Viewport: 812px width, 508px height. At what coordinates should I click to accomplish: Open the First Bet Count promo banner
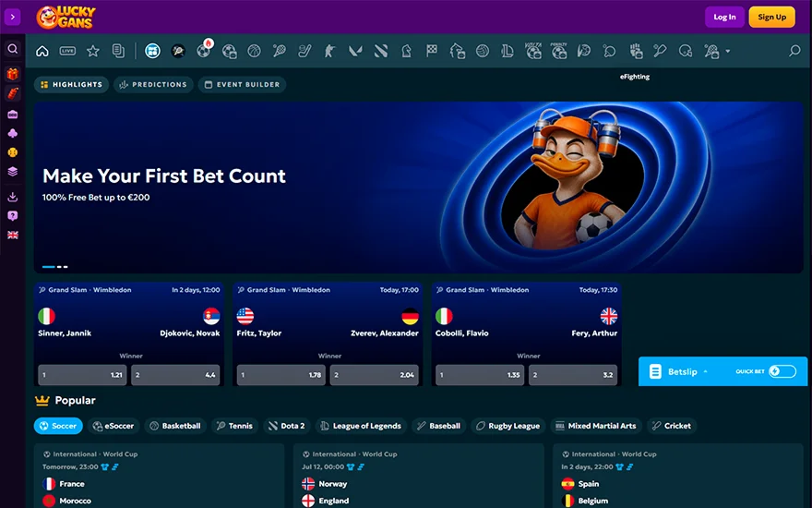pyautogui.click(x=418, y=187)
